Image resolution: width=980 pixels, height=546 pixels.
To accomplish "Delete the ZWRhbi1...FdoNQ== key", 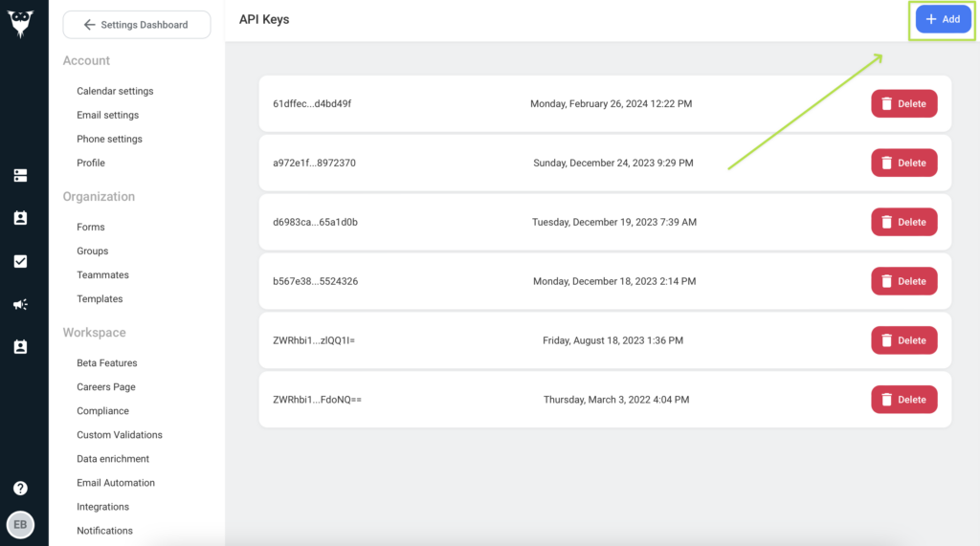I will 903,400.
